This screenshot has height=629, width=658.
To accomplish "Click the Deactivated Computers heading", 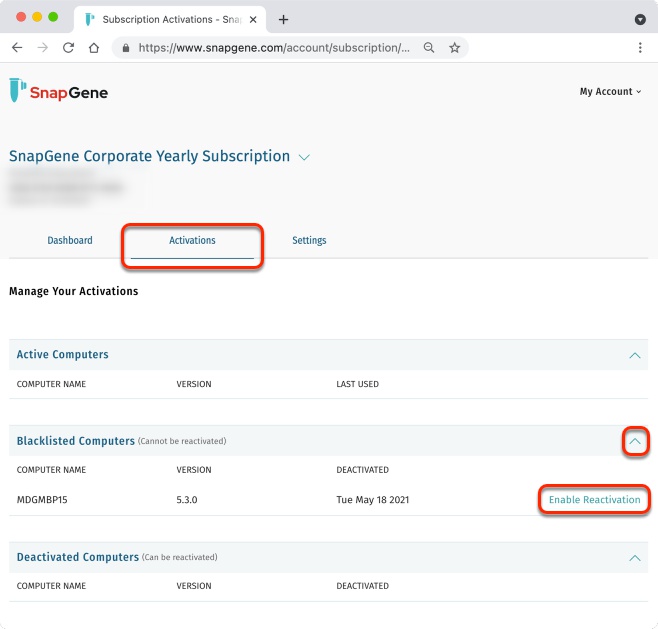I will click(78, 557).
